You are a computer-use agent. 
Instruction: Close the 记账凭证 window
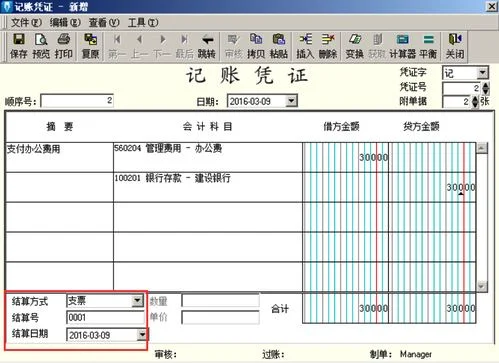[491, 7]
